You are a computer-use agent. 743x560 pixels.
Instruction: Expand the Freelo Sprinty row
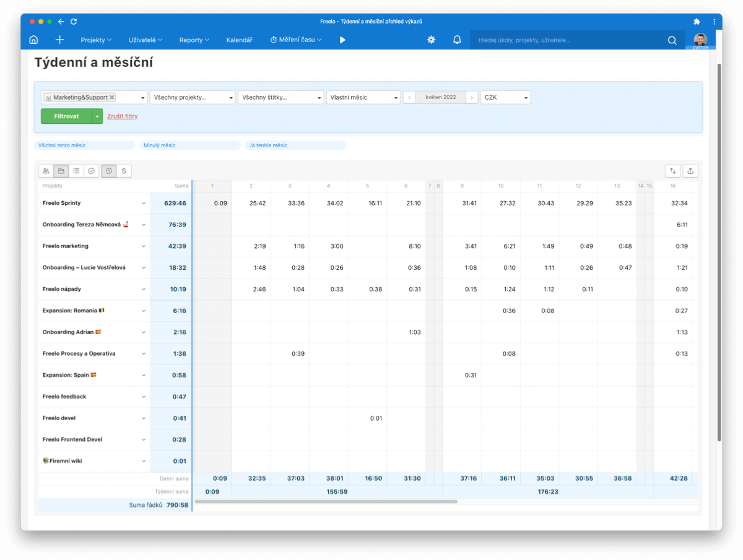pyautogui.click(x=144, y=203)
